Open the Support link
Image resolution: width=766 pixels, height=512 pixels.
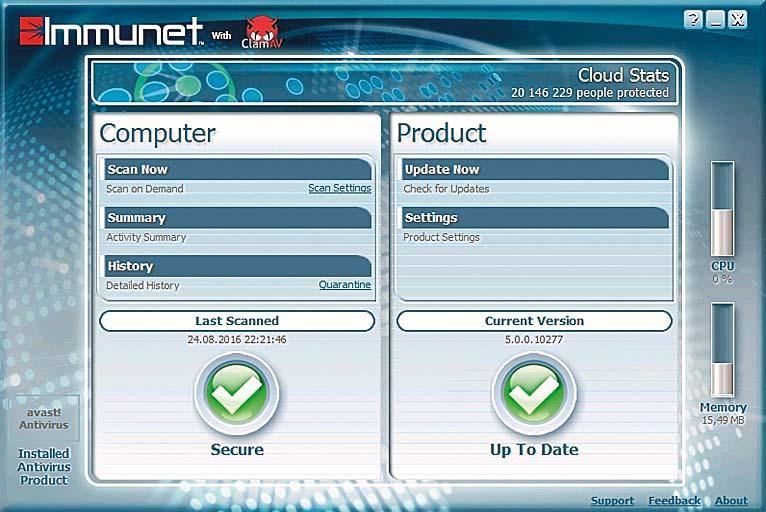[612, 500]
